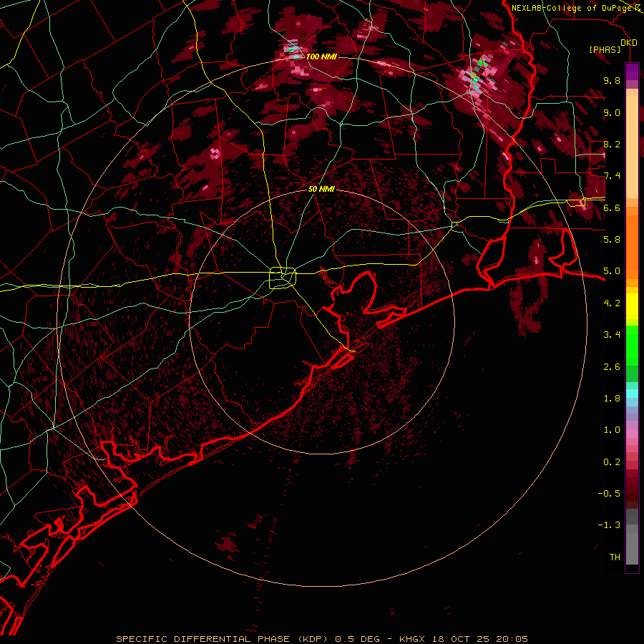Screen dimensions: 644x644
Task: Click the 1.8 scale value
Action: (612, 399)
